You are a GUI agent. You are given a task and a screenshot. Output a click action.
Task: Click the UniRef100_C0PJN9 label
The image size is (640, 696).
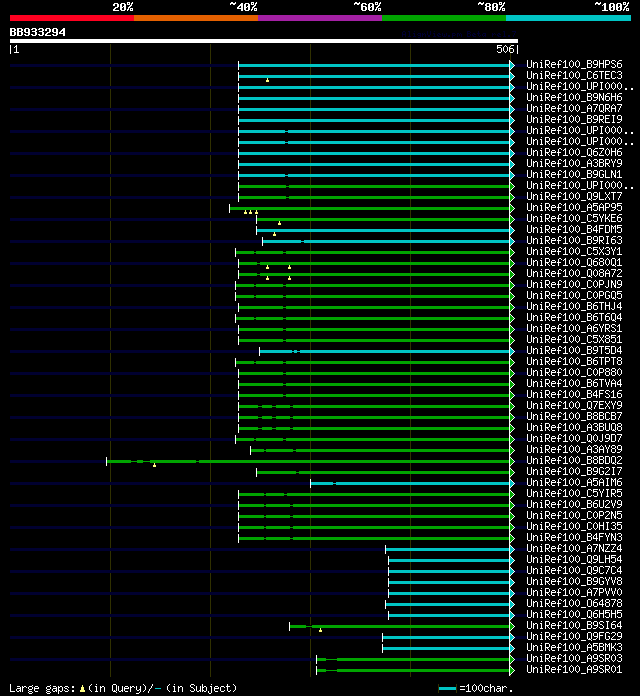(x=574, y=285)
